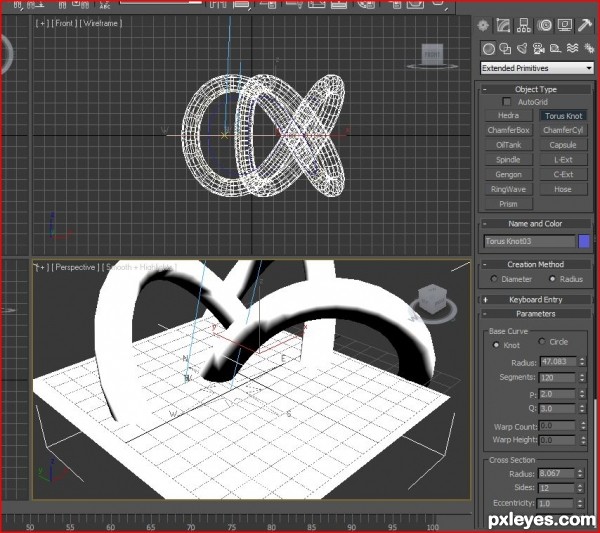Image resolution: width=600 pixels, height=533 pixels.
Task: Click the OilTank button
Action: click(x=508, y=145)
